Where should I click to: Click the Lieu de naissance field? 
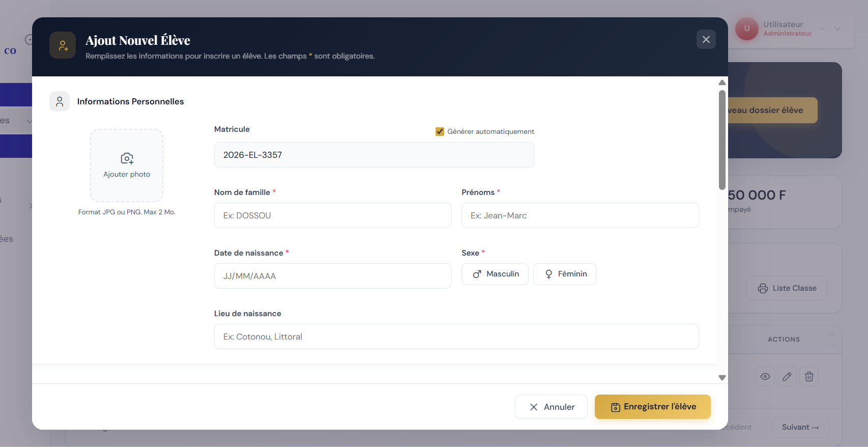(456, 337)
